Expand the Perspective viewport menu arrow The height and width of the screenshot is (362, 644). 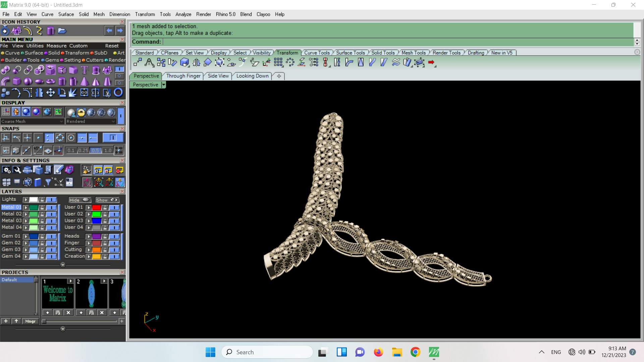point(163,85)
